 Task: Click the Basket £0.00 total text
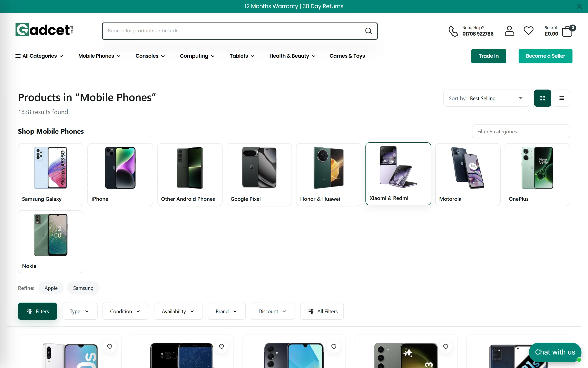(551, 31)
